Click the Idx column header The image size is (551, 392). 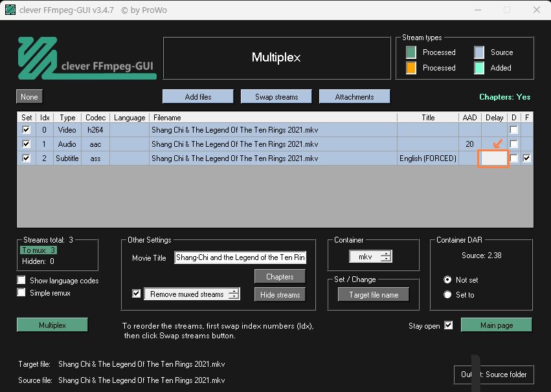coord(45,118)
